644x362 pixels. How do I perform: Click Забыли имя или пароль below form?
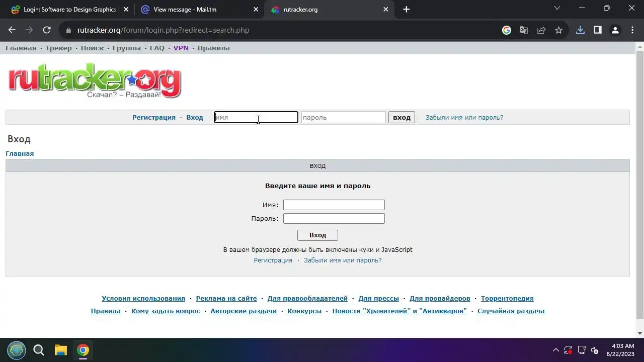[x=343, y=260]
